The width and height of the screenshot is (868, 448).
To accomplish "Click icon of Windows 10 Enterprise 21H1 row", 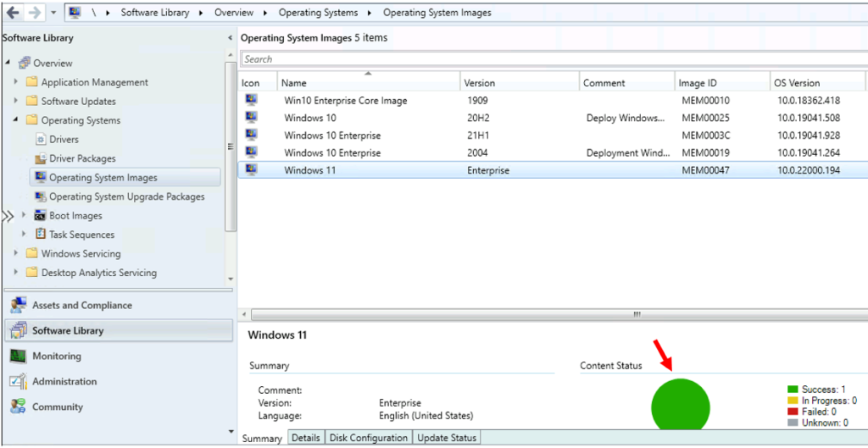I will pos(252,135).
